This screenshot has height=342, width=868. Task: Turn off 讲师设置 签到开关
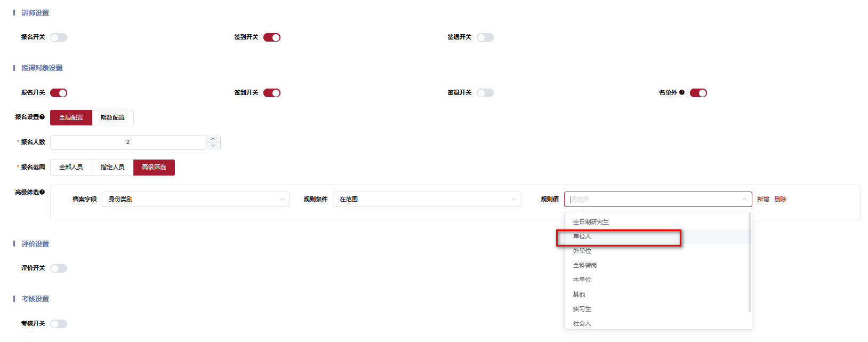(272, 37)
